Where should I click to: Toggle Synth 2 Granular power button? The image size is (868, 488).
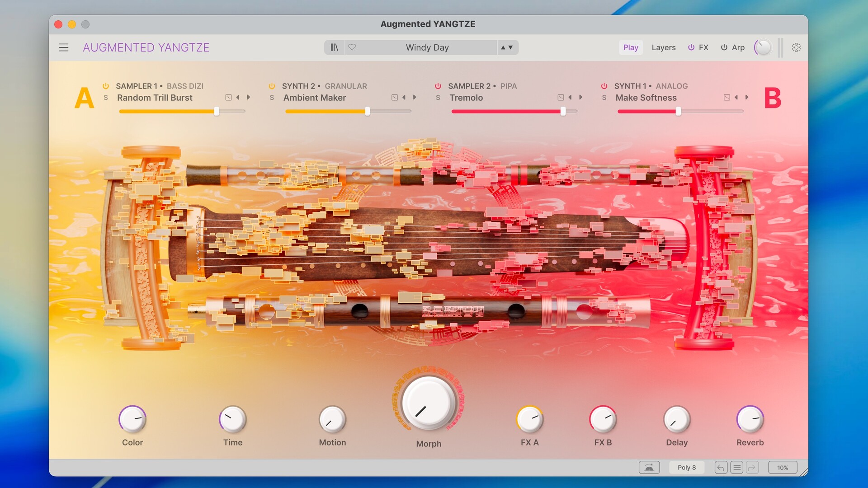[x=272, y=86]
